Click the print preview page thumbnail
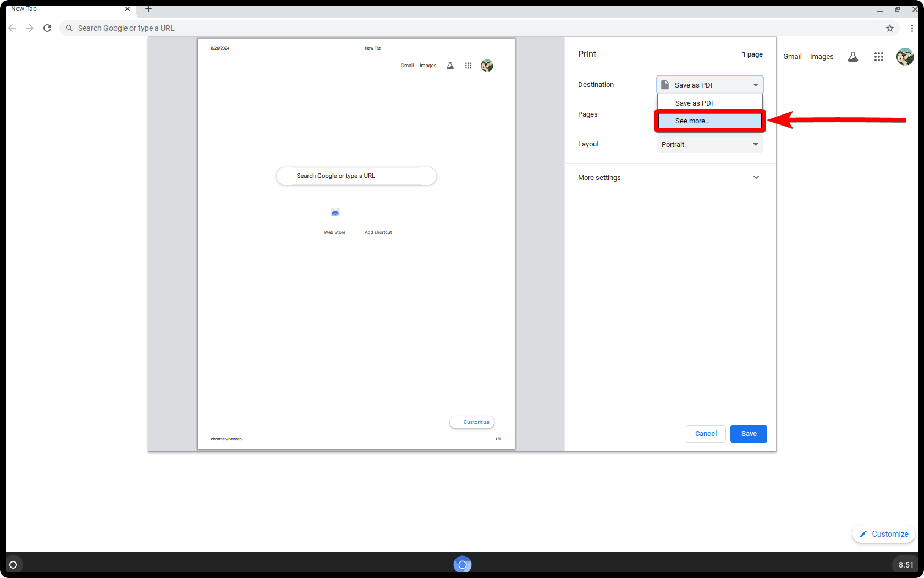 (356, 243)
